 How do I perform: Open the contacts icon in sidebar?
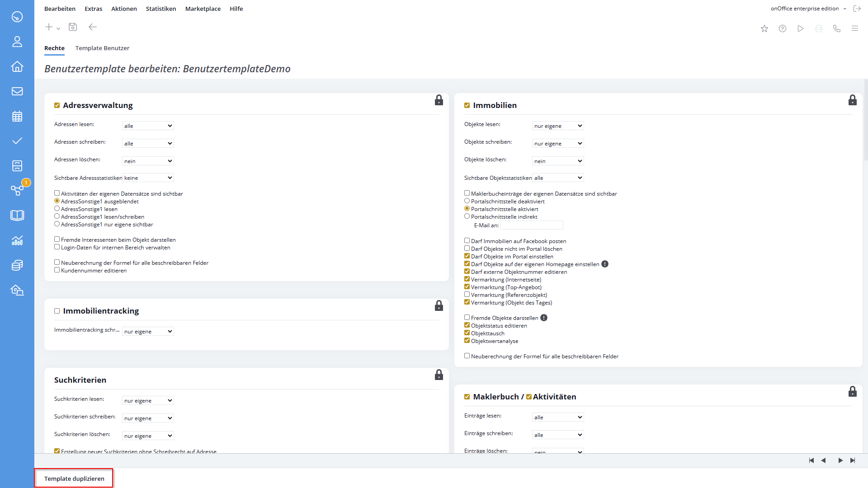click(x=17, y=42)
